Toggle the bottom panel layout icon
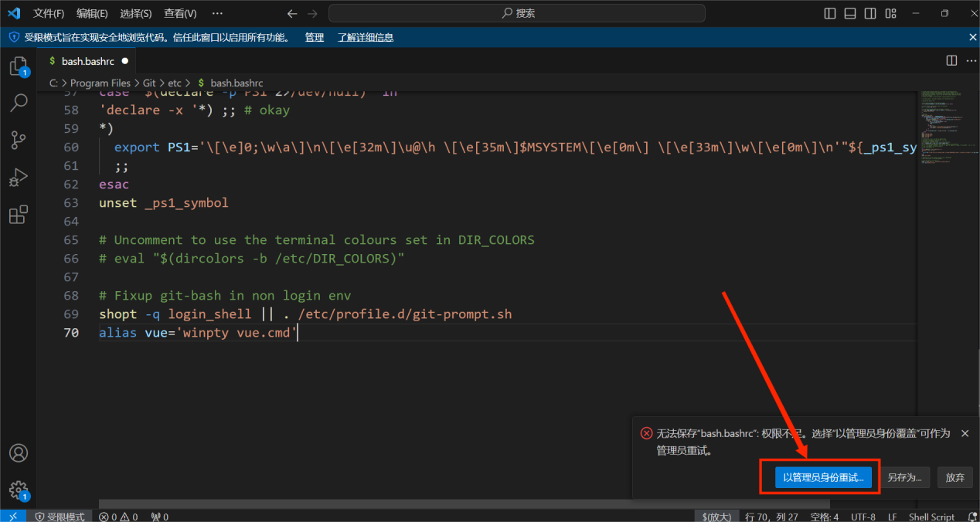This screenshot has height=522, width=980. coord(850,13)
